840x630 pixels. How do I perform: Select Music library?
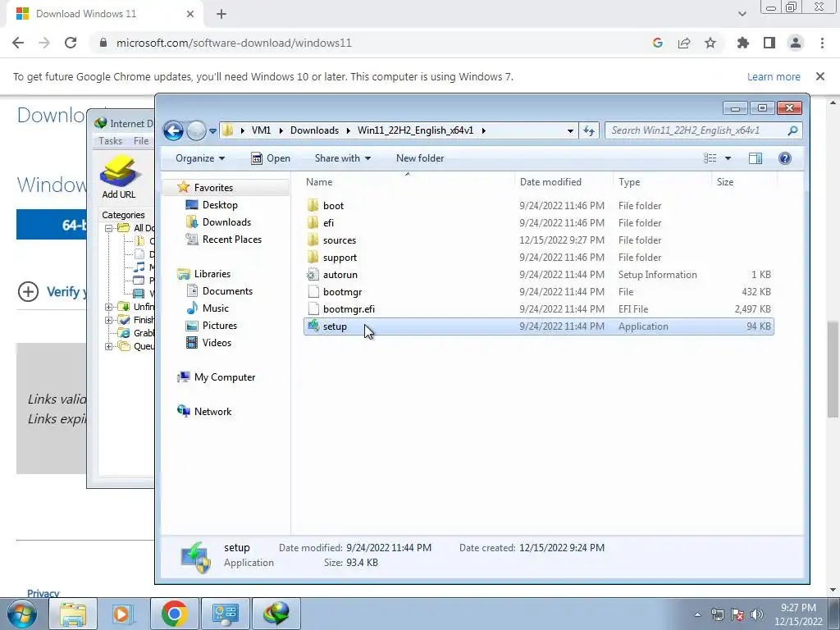[x=216, y=308]
